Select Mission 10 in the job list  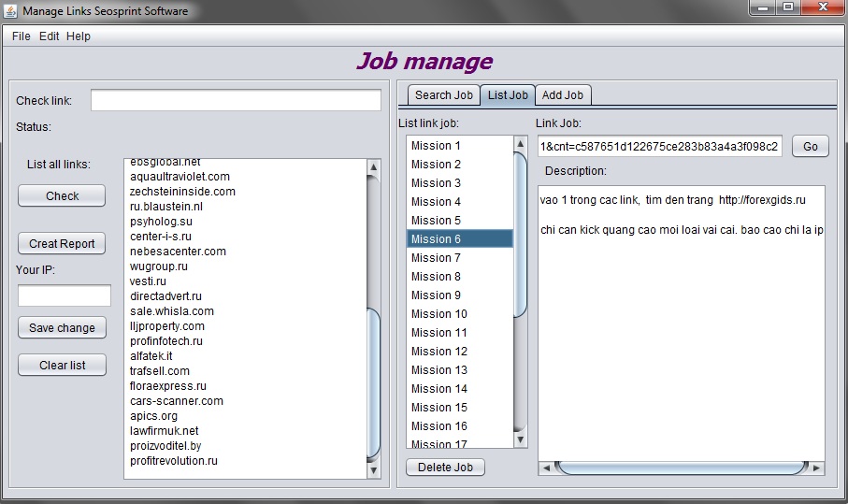(x=460, y=314)
